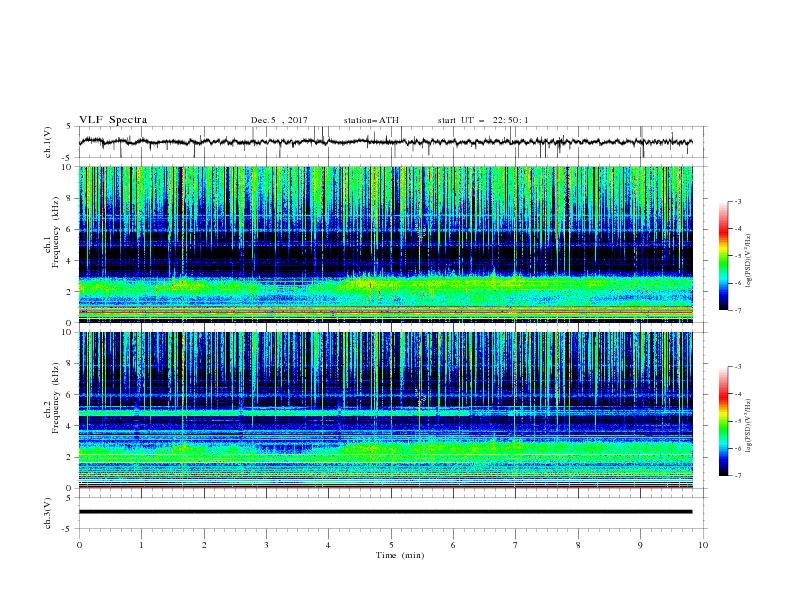The image size is (792, 612).
Task: Click the 'ch.3(V)' axis label
Action: point(48,513)
